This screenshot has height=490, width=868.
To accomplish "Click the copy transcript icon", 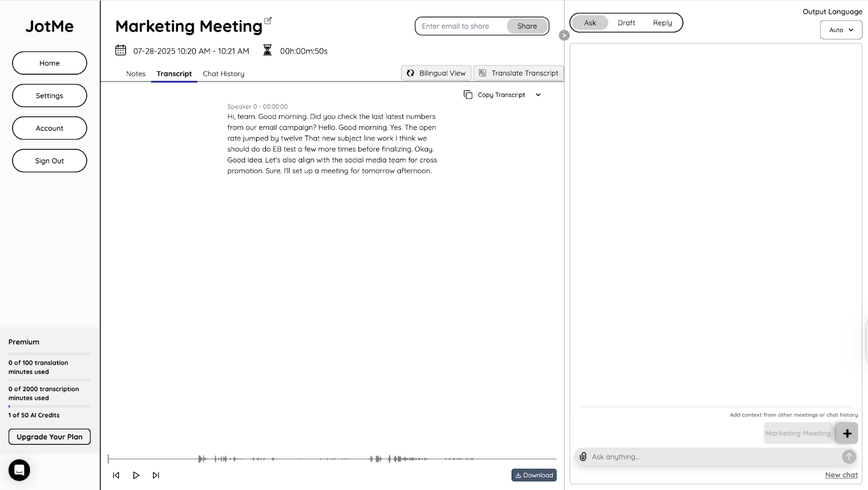I will coord(468,95).
